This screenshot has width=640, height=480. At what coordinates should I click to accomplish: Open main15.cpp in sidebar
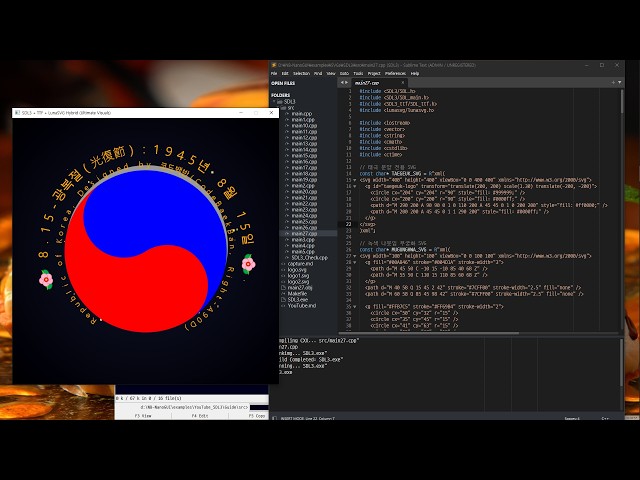coord(304,156)
